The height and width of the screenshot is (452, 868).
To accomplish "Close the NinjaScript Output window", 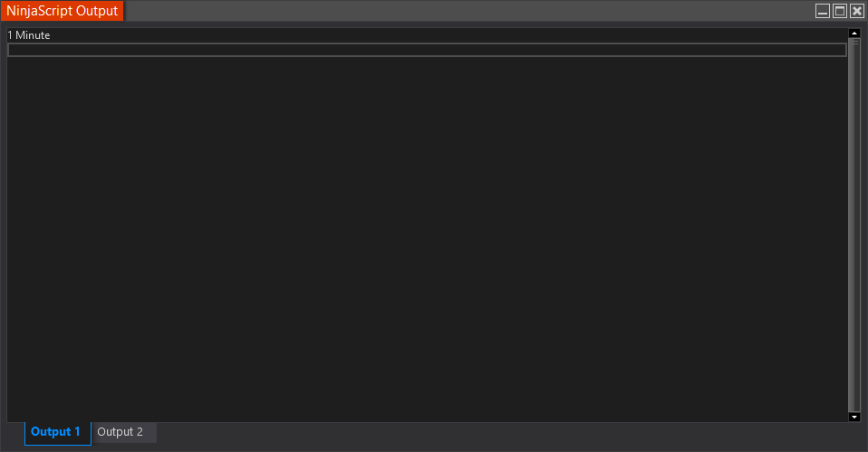I will point(857,11).
